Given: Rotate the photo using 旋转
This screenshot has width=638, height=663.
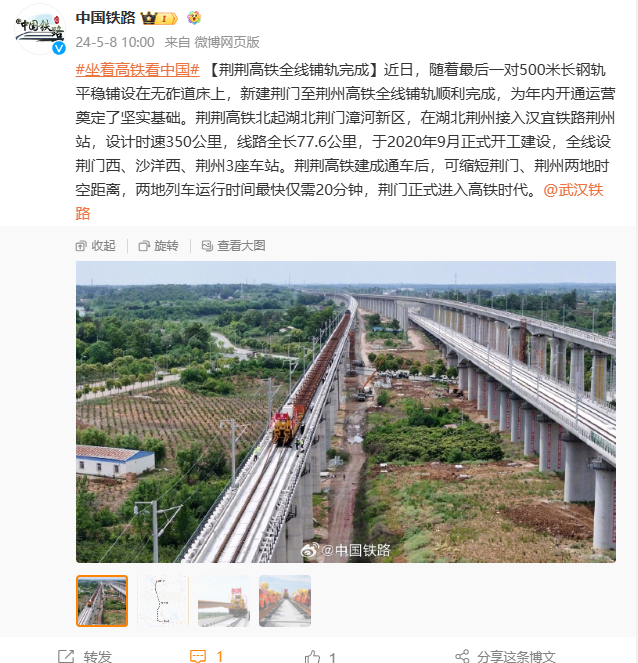Looking at the screenshot, I should click(159, 246).
